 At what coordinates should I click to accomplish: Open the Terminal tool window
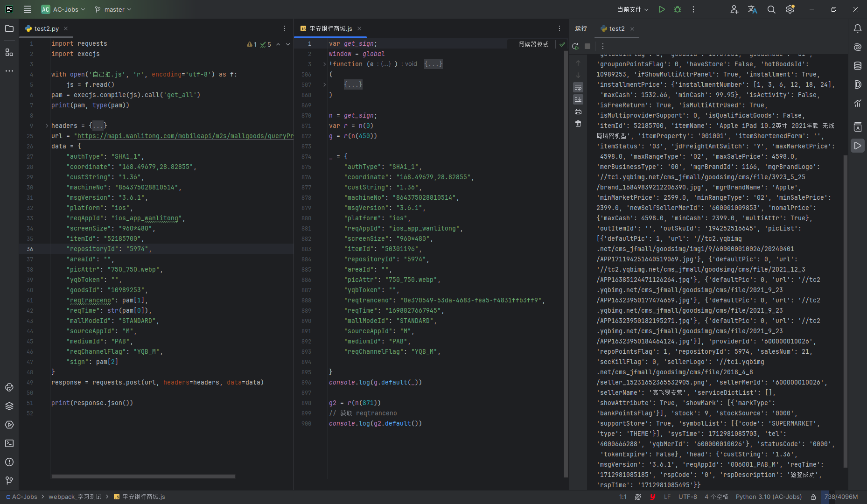click(x=9, y=443)
